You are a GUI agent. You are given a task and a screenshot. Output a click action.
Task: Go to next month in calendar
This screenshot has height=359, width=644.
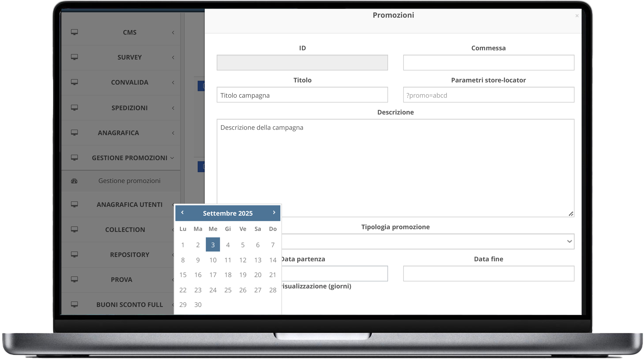point(274,212)
